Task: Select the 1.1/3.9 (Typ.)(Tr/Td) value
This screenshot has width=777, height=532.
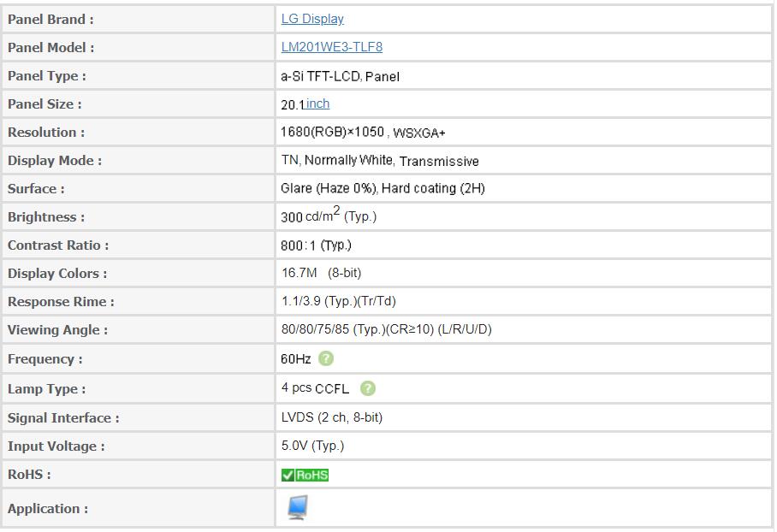Action: pyautogui.click(x=339, y=301)
